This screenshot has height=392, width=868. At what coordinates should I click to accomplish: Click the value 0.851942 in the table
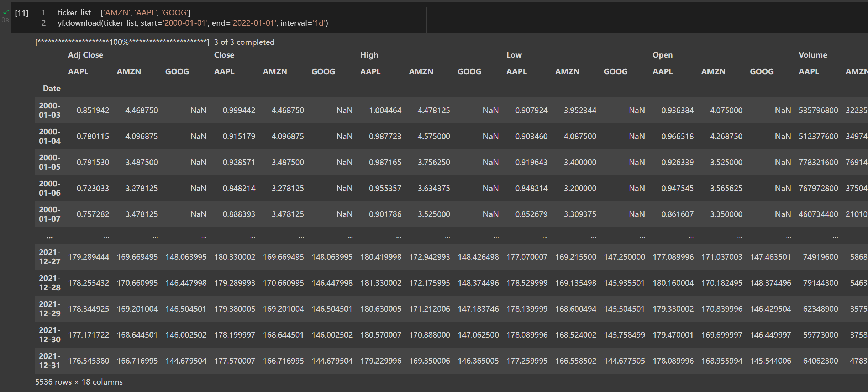coord(93,110)
